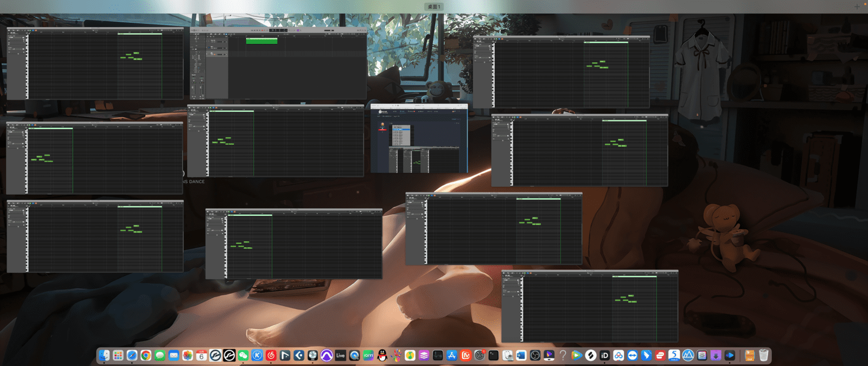Open the blue K Kugou Music icon

pyautogui.click(x=257, y=355)
